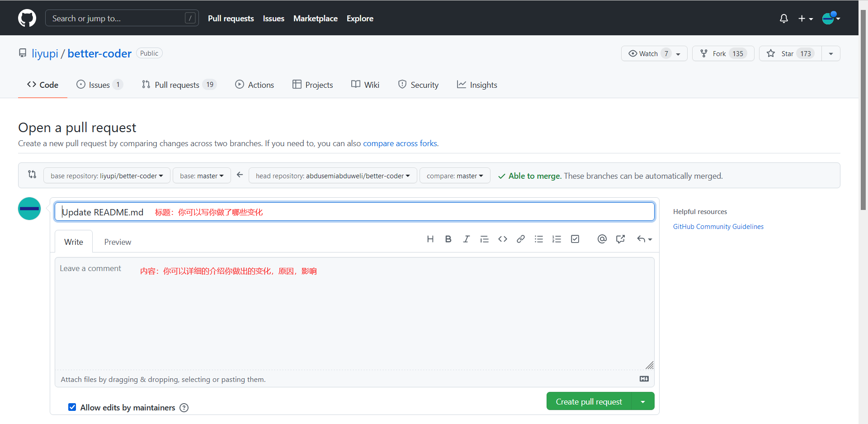Screen dimensions: 868x424
Task: Open the notifications bell
Action: (x=784, y=19)
